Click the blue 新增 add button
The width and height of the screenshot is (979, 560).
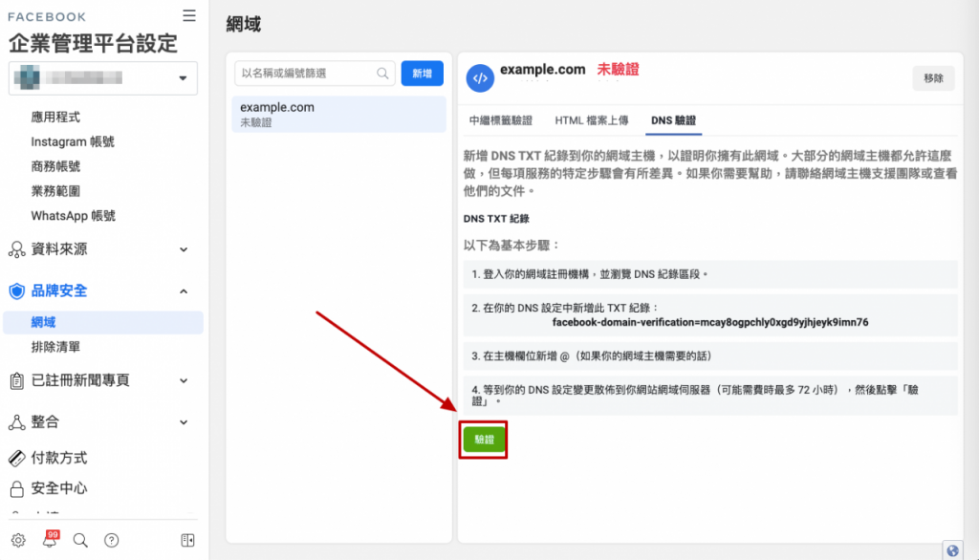tap(422, 73)
